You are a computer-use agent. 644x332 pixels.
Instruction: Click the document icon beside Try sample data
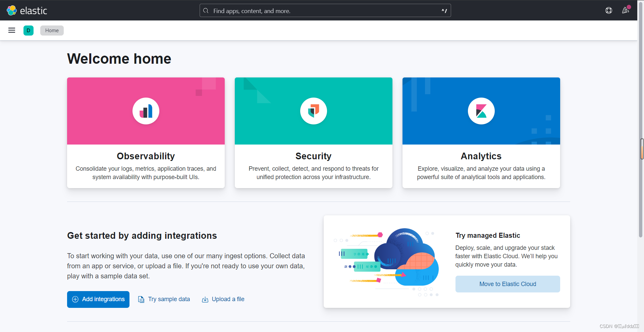[141, 299]
